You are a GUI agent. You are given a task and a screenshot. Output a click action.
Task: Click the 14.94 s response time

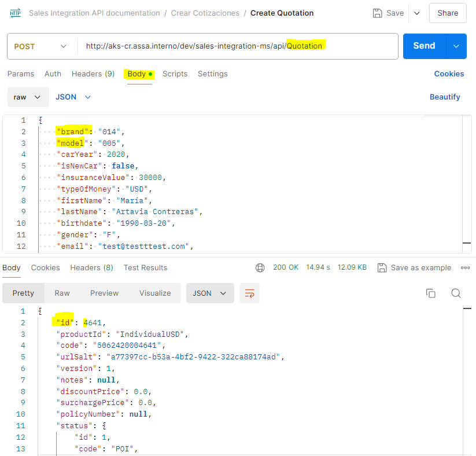click(x=318, y=267)
